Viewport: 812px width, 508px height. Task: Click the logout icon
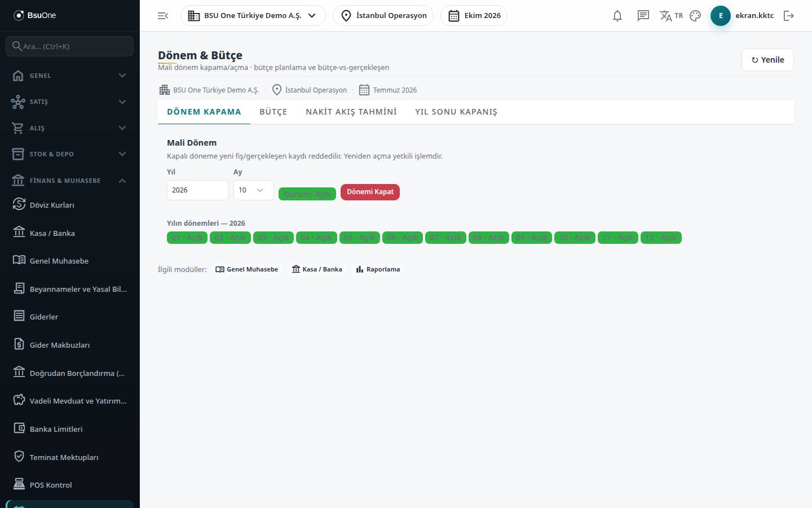point(789,16)
